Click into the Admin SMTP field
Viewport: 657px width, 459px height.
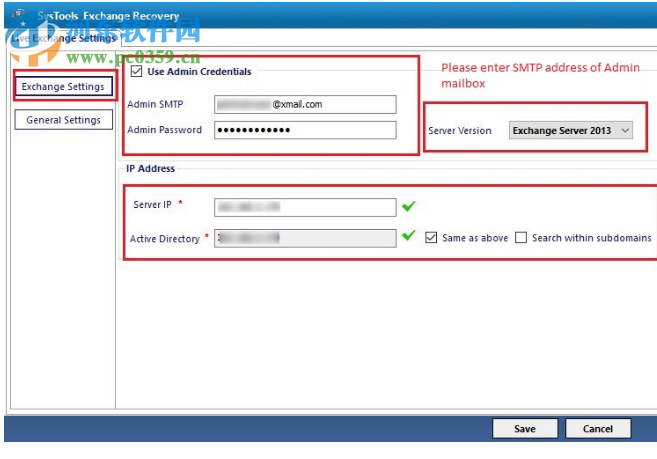point(305,104)
